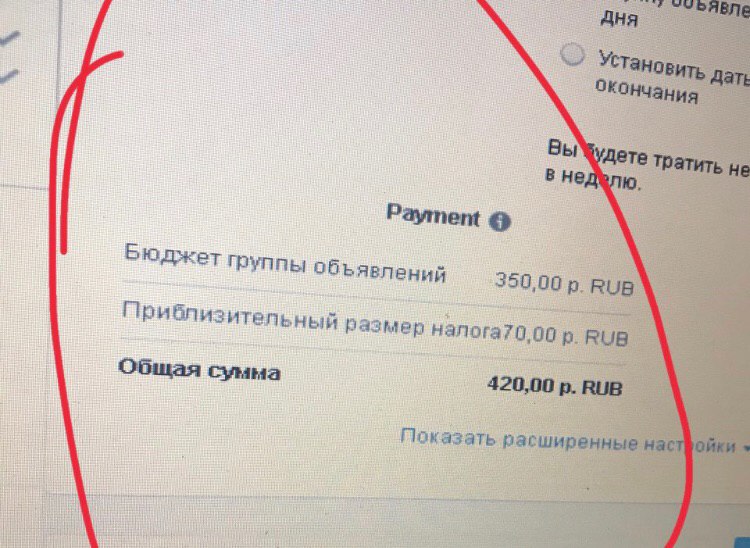Click the 'Payment' section heading
The image size is (750, 548).
[x=433, y=215]
